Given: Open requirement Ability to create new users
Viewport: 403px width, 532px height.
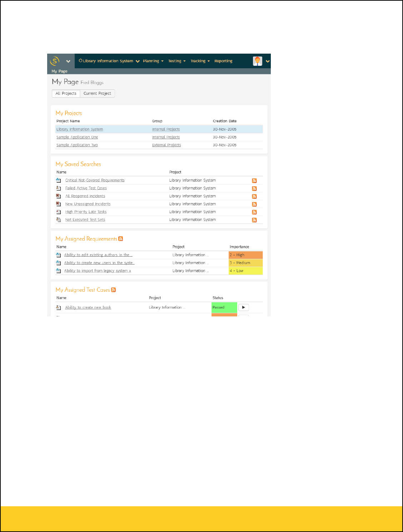Looking at the screenshot, I should pyautogui.click(x=99, y=263).
